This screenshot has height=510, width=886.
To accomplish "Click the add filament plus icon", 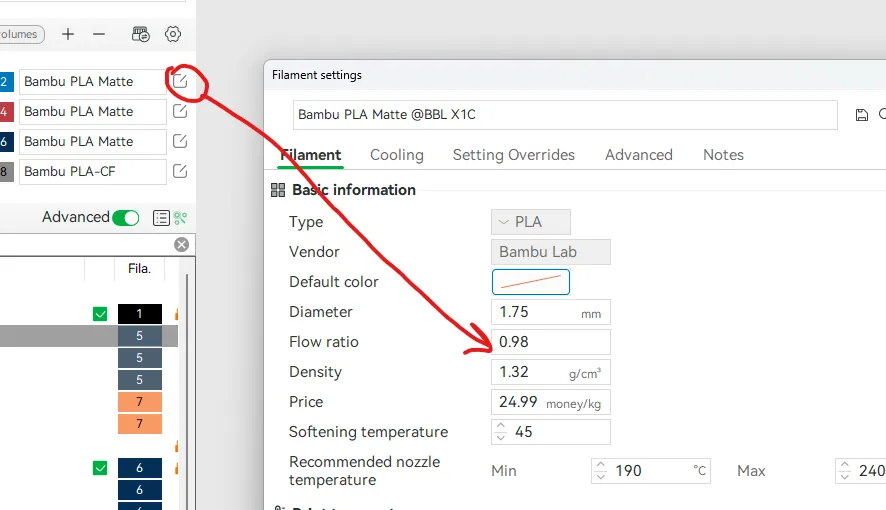I will (68, 34).
